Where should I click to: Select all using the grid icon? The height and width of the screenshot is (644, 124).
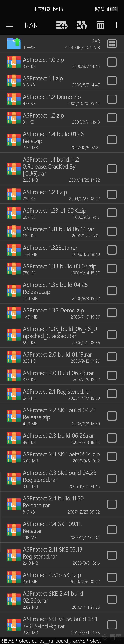click(112, 44)
